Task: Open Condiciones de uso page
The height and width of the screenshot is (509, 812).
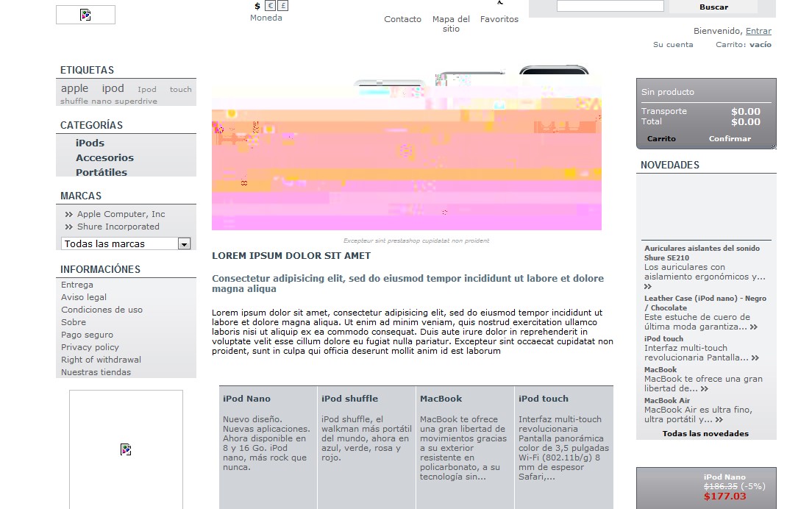Action: click(x=102, y=310)
